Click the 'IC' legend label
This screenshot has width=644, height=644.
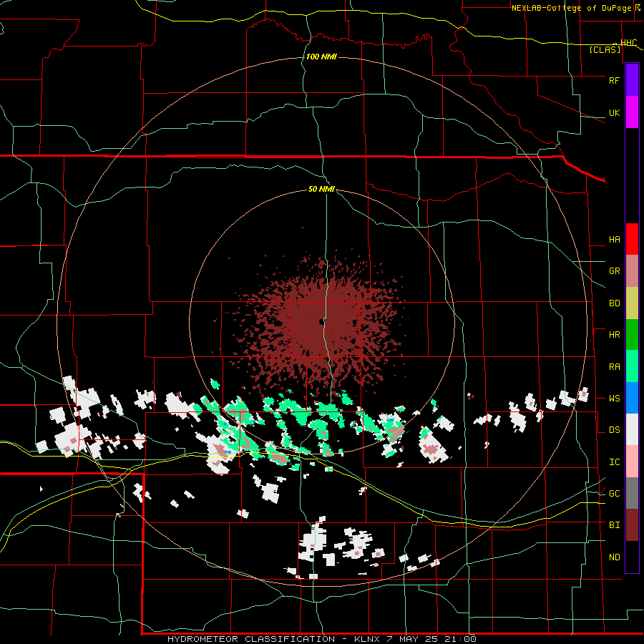614,462
